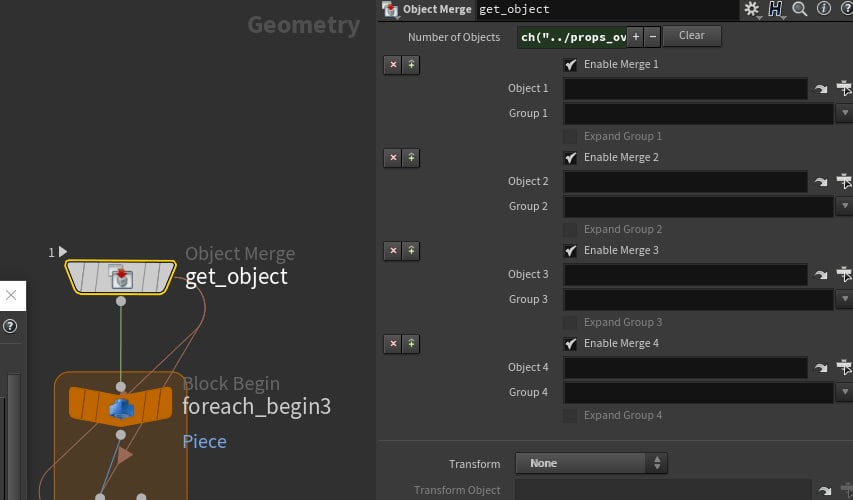Click the node name field get_object
The image size is (853, 500).
coord(607,9)
